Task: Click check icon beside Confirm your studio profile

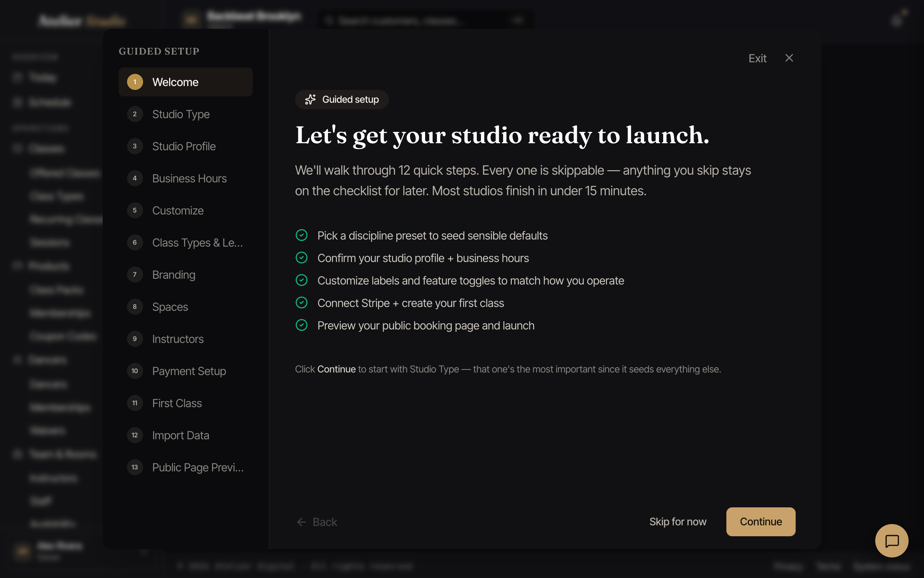Action: pyautogui.click(x=302, y=258)
